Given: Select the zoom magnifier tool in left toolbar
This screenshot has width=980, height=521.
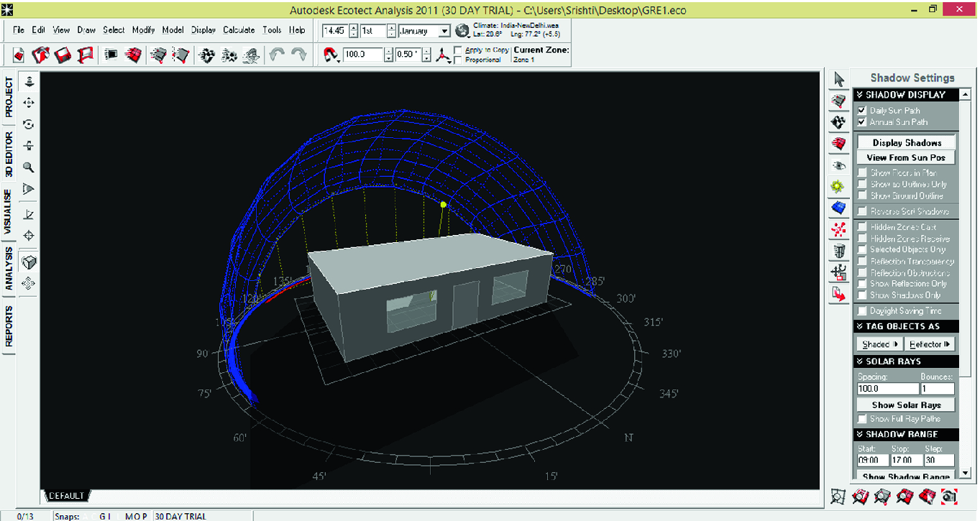Looking at the screenshot, I should point(29,167).
